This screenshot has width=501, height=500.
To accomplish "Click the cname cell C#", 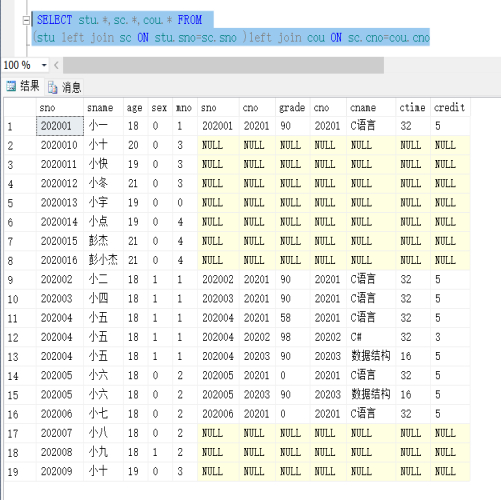I will point(371,337).
